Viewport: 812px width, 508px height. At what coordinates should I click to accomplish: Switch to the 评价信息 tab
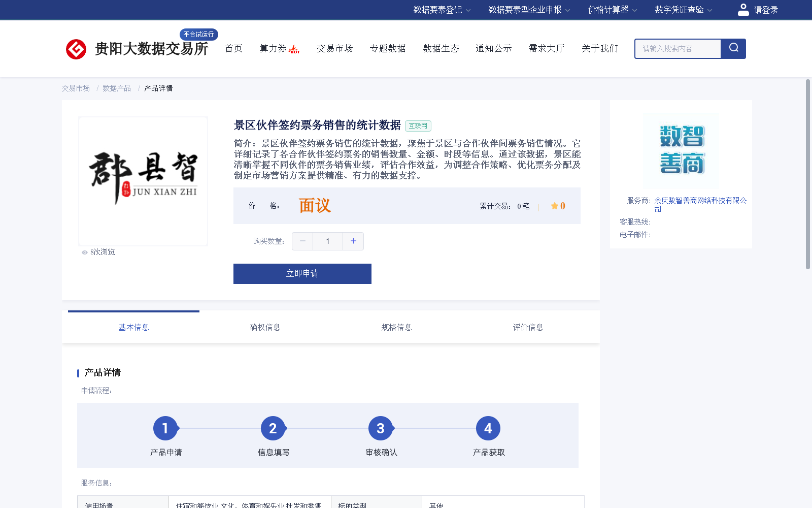pyautogui.click(x=528, y=328)
